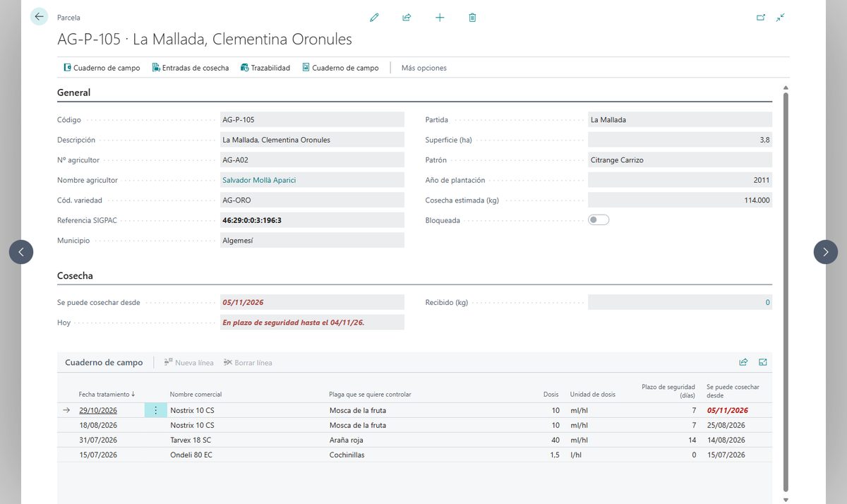
Task: Delete the record with trash icon
Action: pyautogui.click(x=472, y=17)
